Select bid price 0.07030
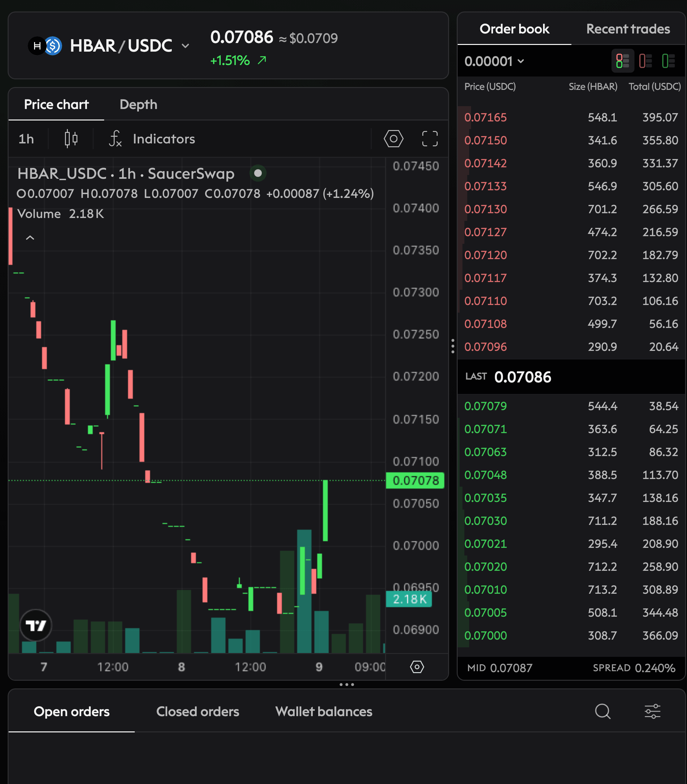This screenshot has height=784, width=687. (485, 521)
